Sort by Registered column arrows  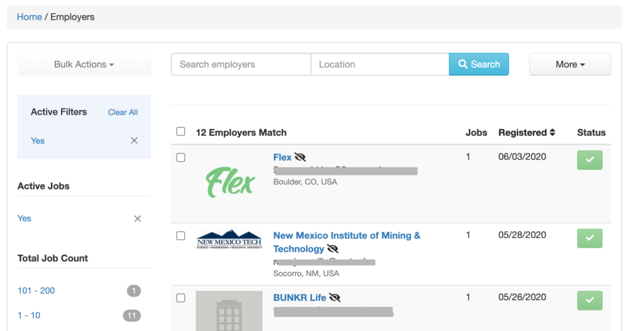coord(552,132)
